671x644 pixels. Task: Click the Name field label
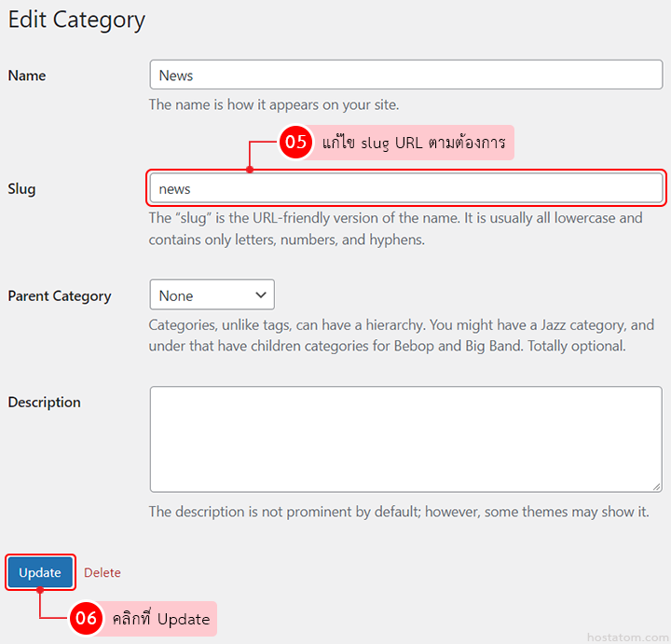click(27, 75)
